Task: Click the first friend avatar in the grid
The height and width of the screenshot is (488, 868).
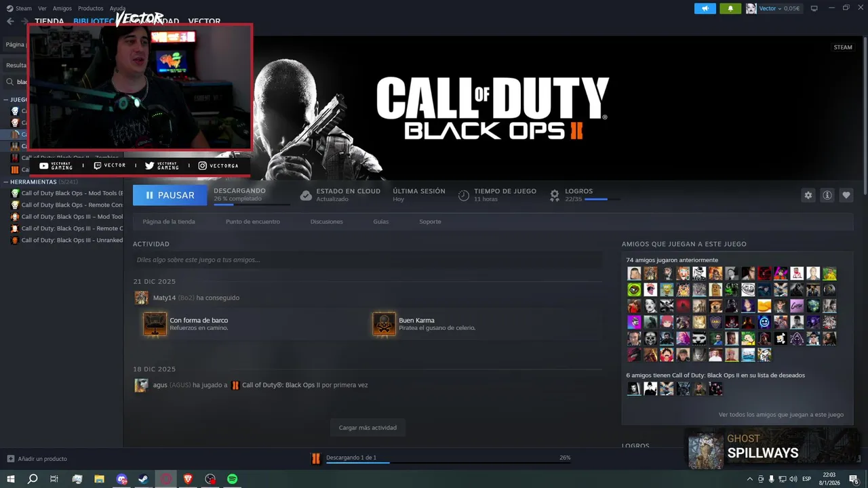Action: (x=634, y=274)
